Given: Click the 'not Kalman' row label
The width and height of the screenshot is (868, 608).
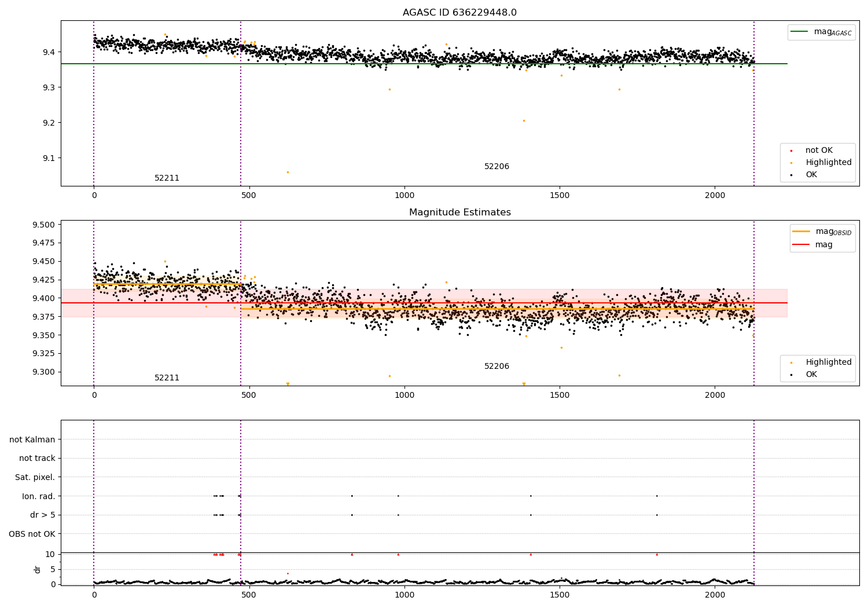Looking at the screenshot, I should point(32,440).
